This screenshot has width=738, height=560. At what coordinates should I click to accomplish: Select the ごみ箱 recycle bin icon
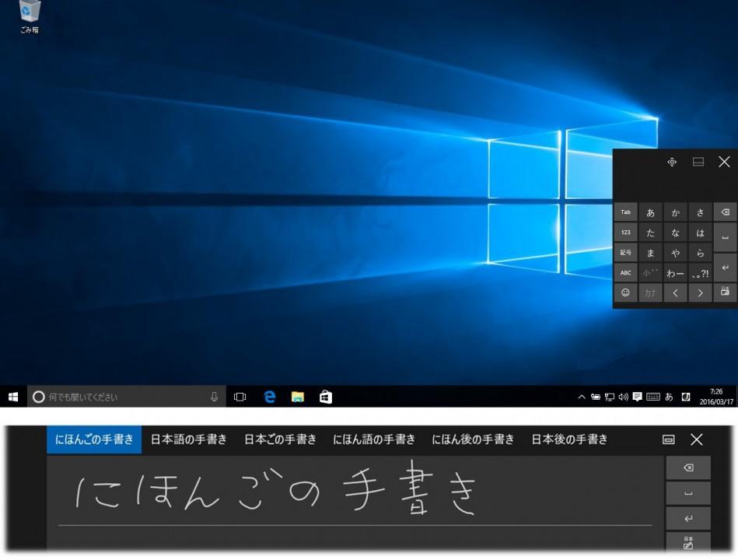[x=30, y=17]
